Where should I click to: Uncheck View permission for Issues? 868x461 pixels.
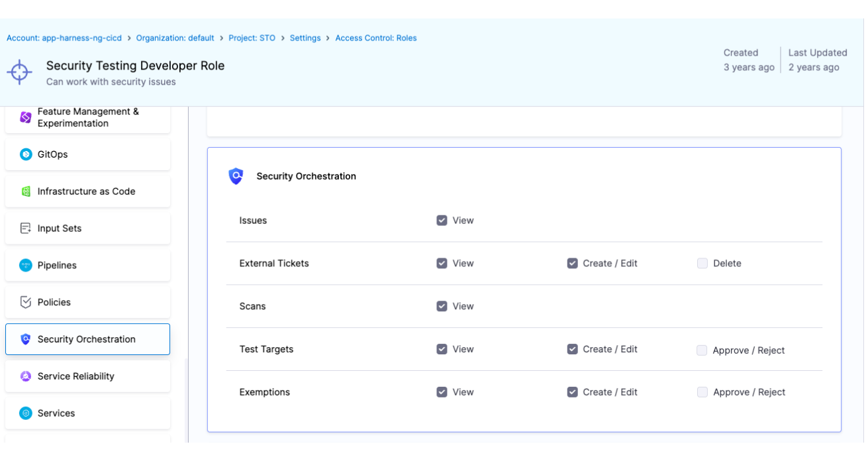442,221
